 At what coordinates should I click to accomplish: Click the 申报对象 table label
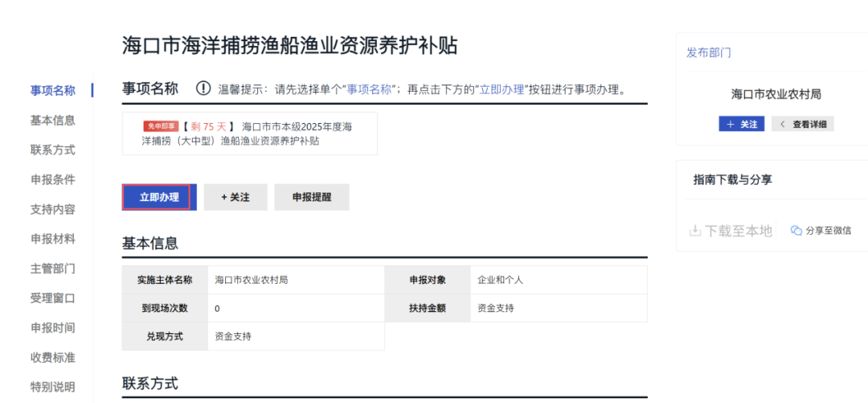[x=428, y=280]
